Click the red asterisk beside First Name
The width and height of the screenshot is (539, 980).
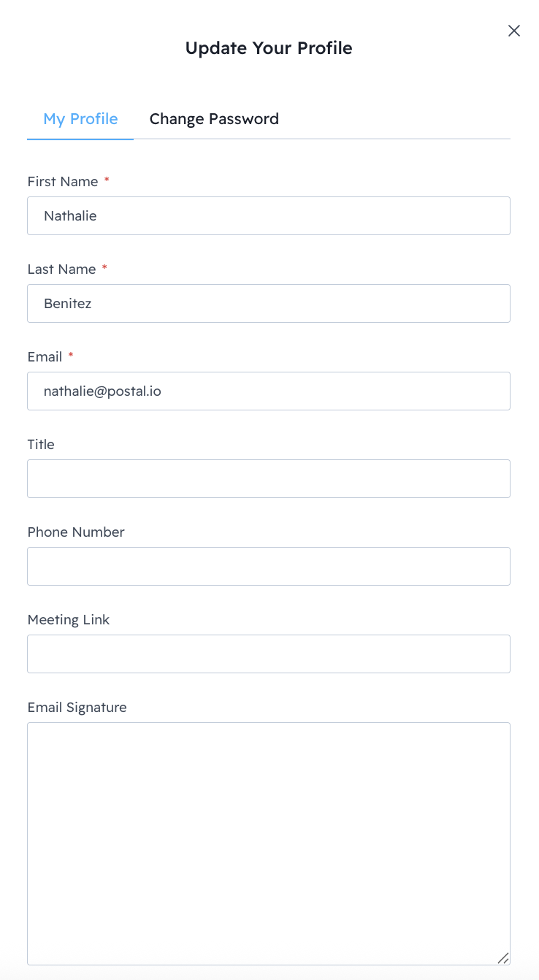pyautogui.click(x=107, y=180)
